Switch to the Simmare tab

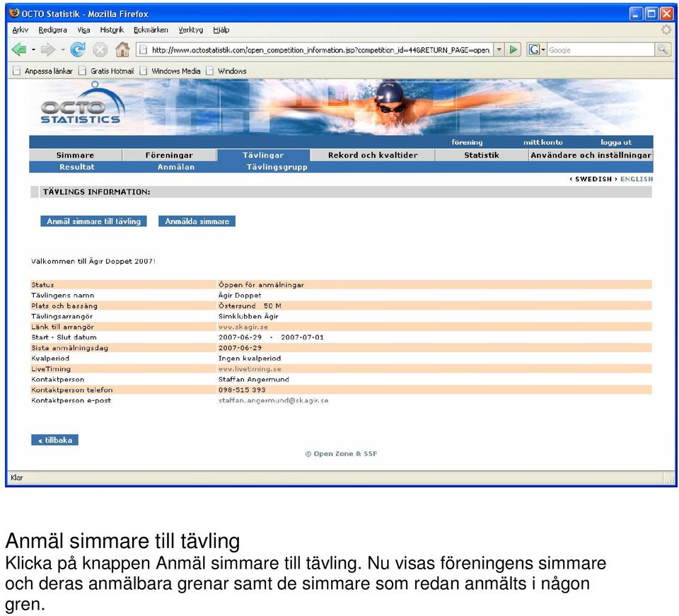pos(76,155)
